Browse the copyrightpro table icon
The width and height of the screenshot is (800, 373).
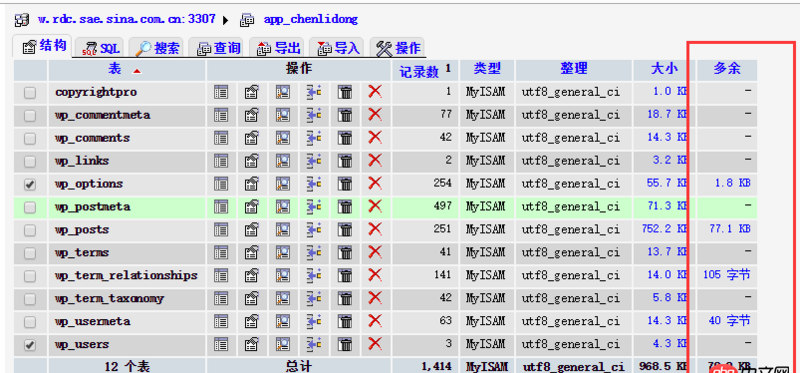pyautogui.click(x=221, y=92)
